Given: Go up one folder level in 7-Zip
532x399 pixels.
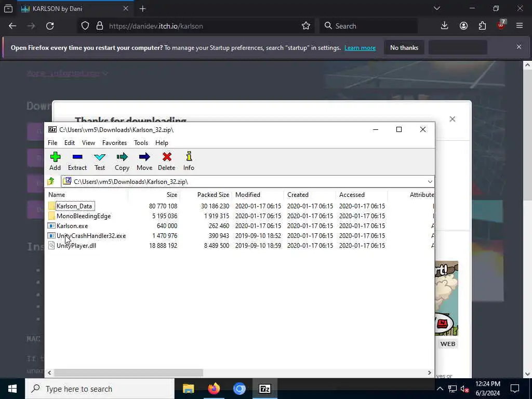Looking at the screenshot, I should click(x=51, y=181).
